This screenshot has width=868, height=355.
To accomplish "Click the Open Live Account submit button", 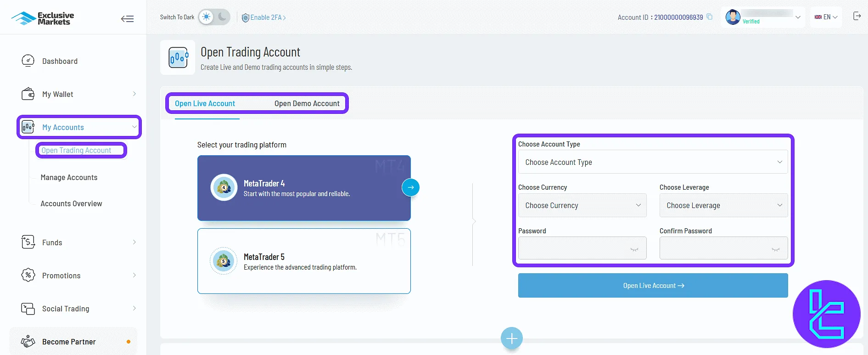I will [x=653, y=286].
